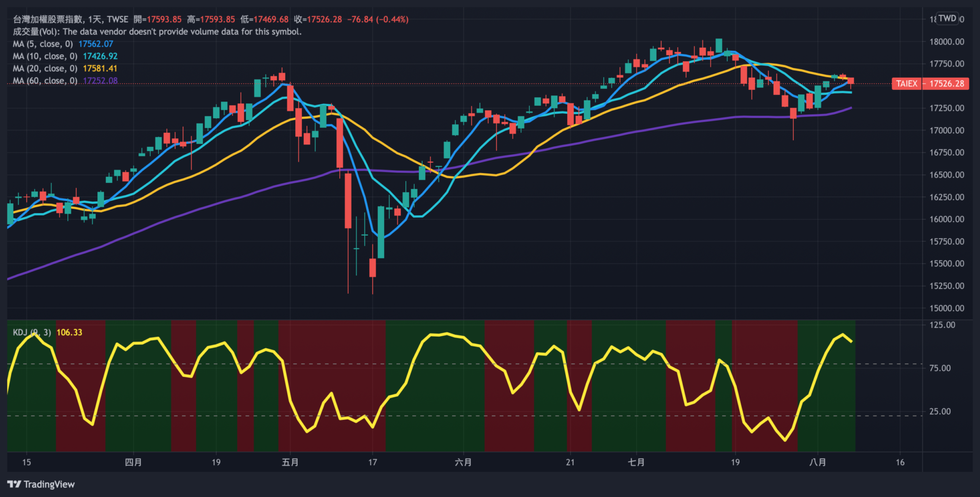The height and width of the screenshot is (497, 980).
Task: Click the 18000.00 price axis label
Action: [x=947, y=42]
